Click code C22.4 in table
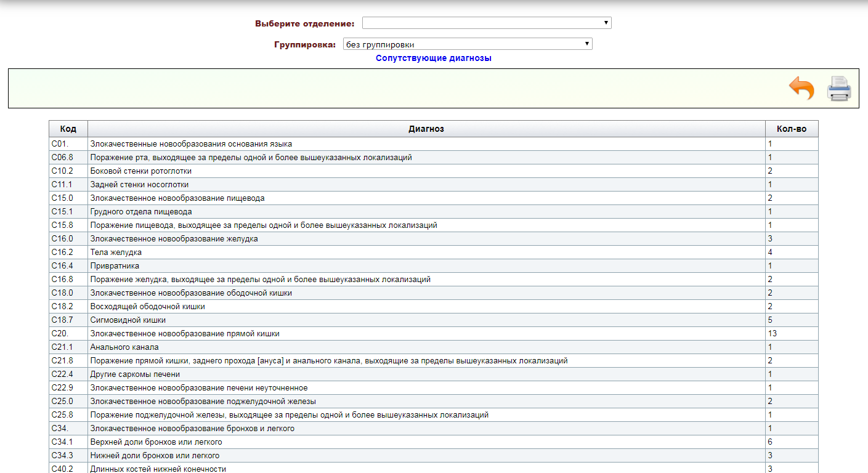Viewport: 868px width, 473px height. tap(62, 374)
